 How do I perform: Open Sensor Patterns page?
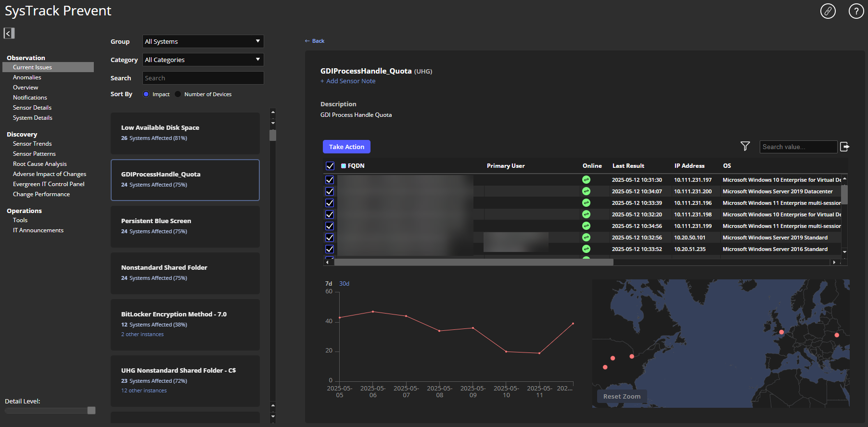pyautogui.click(x=34, y=154)
